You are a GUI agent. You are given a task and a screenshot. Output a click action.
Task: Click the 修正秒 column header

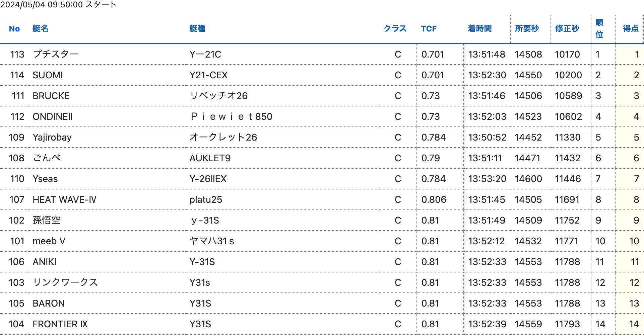coord(567,29)
